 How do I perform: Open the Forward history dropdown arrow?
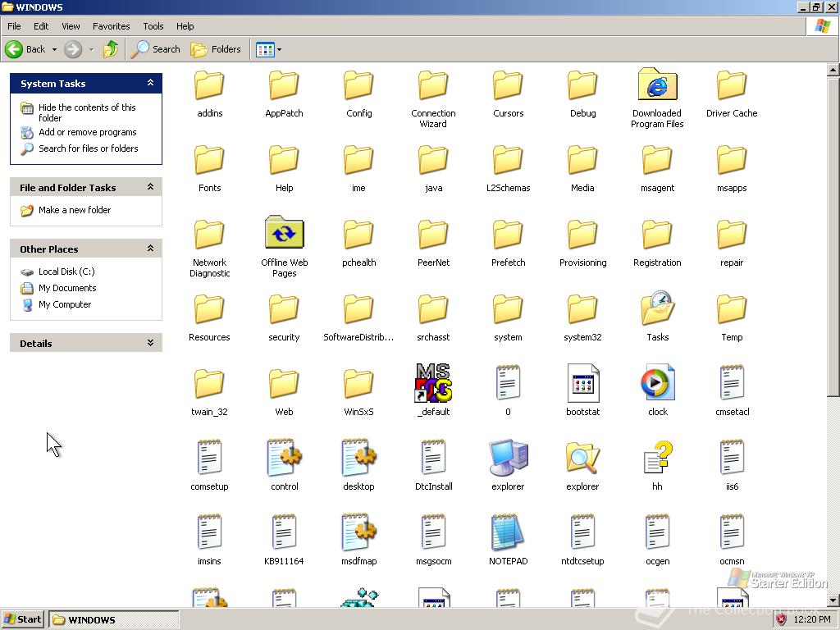pos(91,49)
